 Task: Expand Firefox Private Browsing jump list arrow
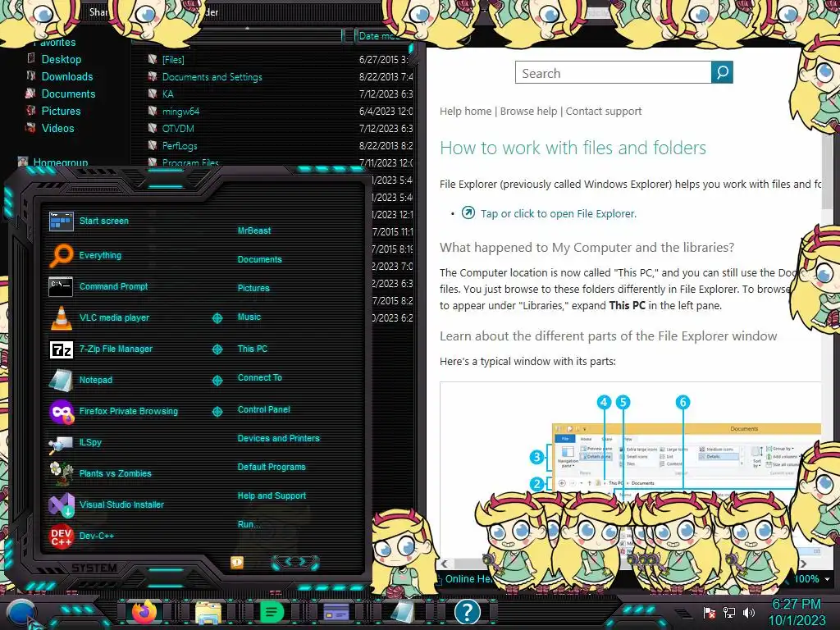pyautogui.click(x=217, y=412)
